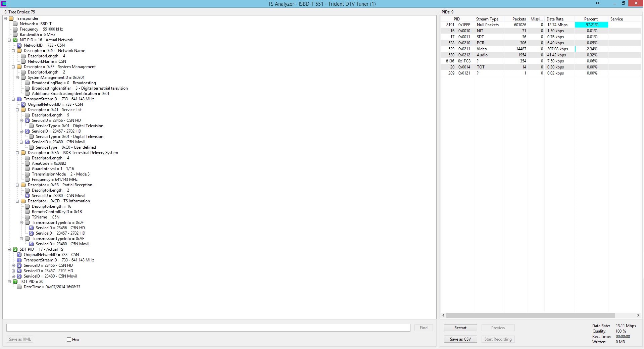Click the search text field beside Find

[x=208, y=328]
